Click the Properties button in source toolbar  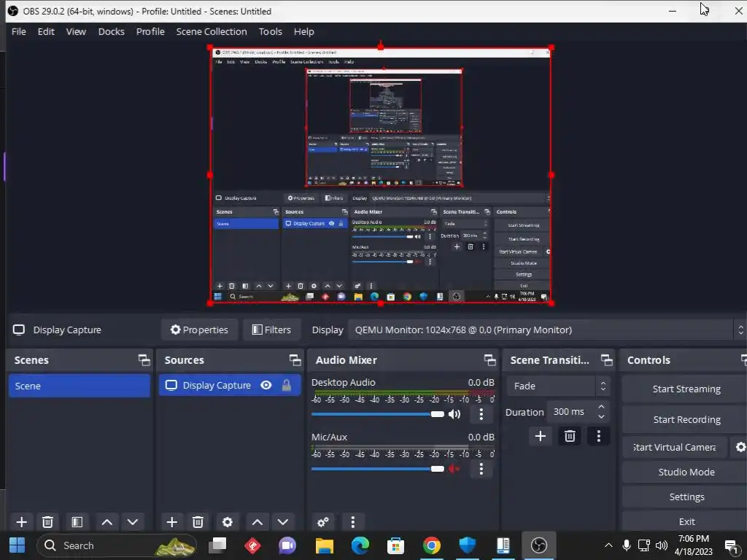click(199, 330)
